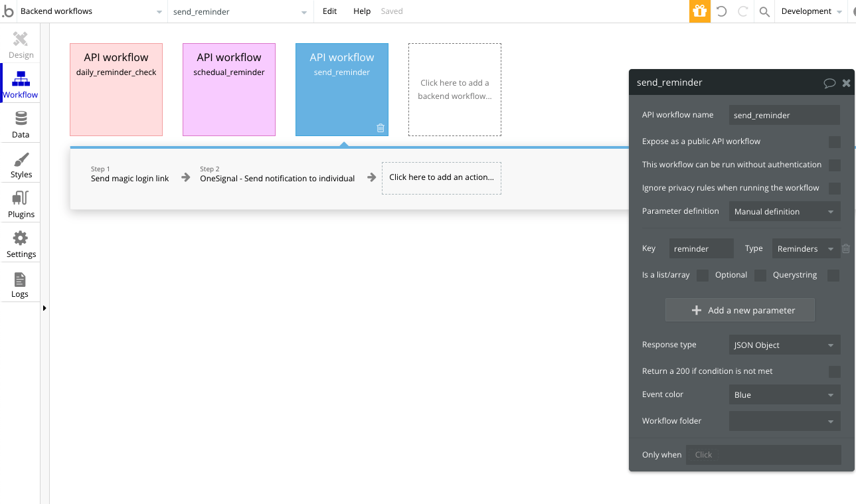
Task: Click the parameter Key input field
Action: [701, 248]
